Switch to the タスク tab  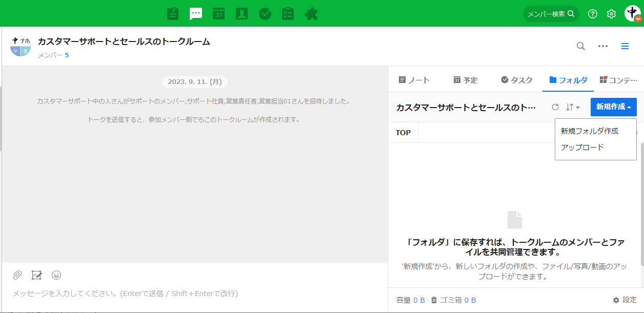517,80
